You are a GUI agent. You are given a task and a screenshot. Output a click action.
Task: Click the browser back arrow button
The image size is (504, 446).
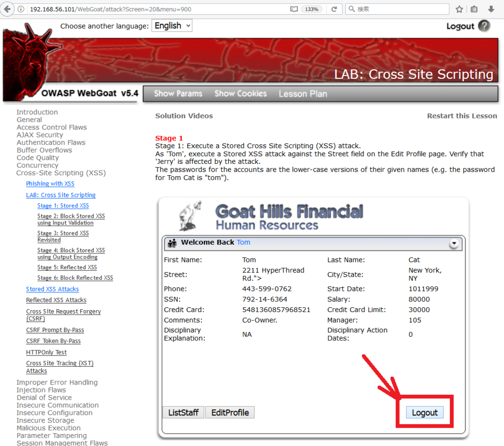click(7, 9)
